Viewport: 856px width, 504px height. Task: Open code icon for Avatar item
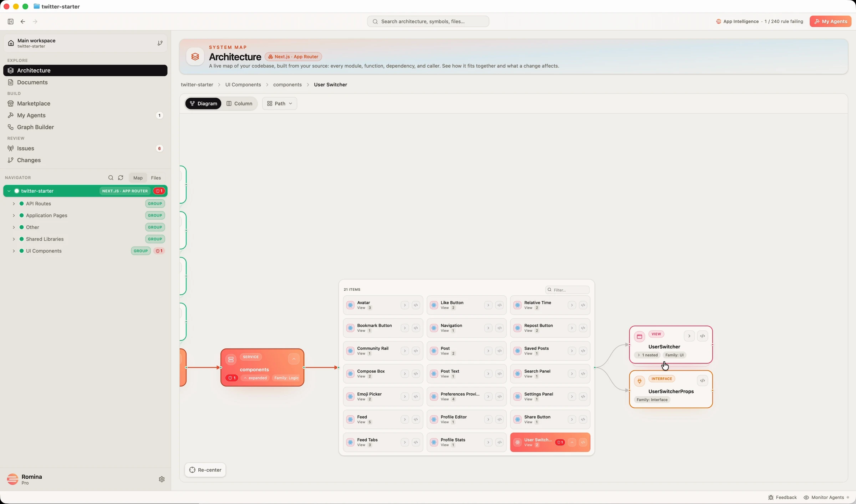pyautogui.click(x=416, y=305)
